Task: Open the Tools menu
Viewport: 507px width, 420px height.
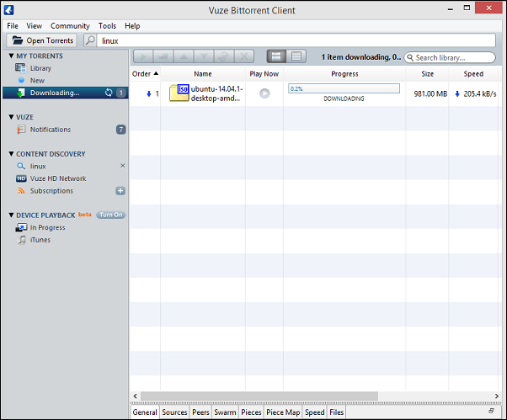Action: coord(107,26)
